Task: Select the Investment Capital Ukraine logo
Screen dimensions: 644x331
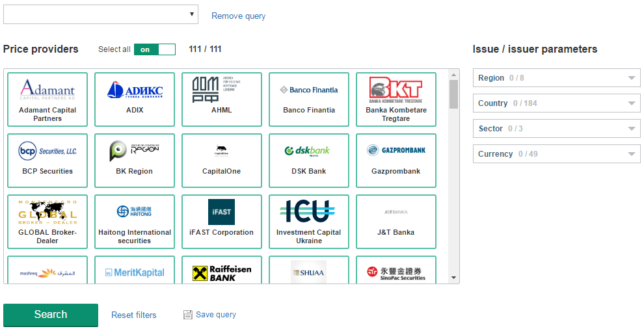Action: tap(308, 211)
